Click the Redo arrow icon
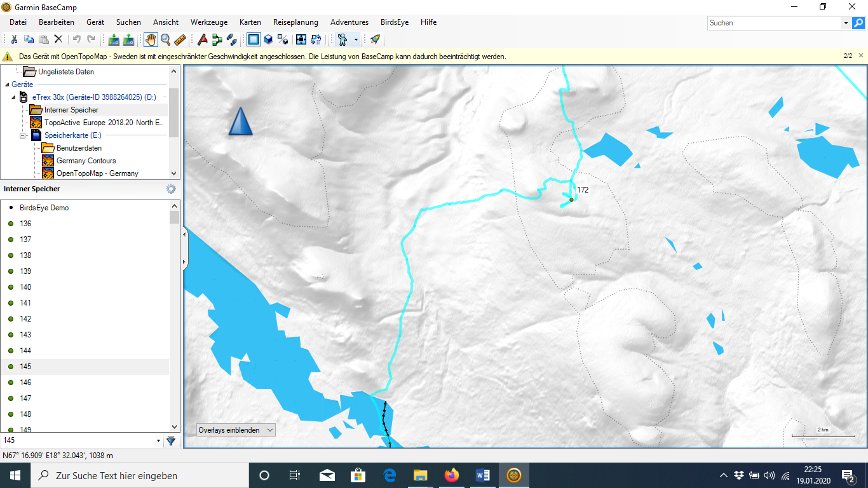The height and width of the screenshot is (488, 868). pyautogui.click(x=92, y=39)
